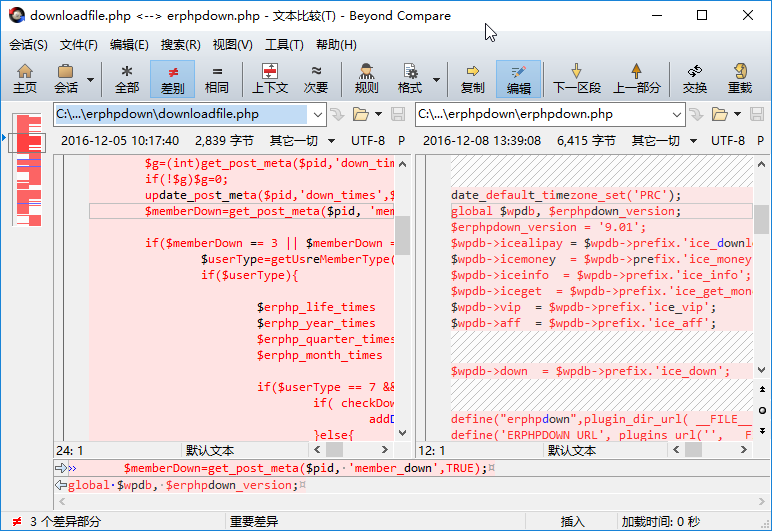Expand left browse folder dropdown arrow
This screenshot has height=531, width=772.
coord(378,114)
